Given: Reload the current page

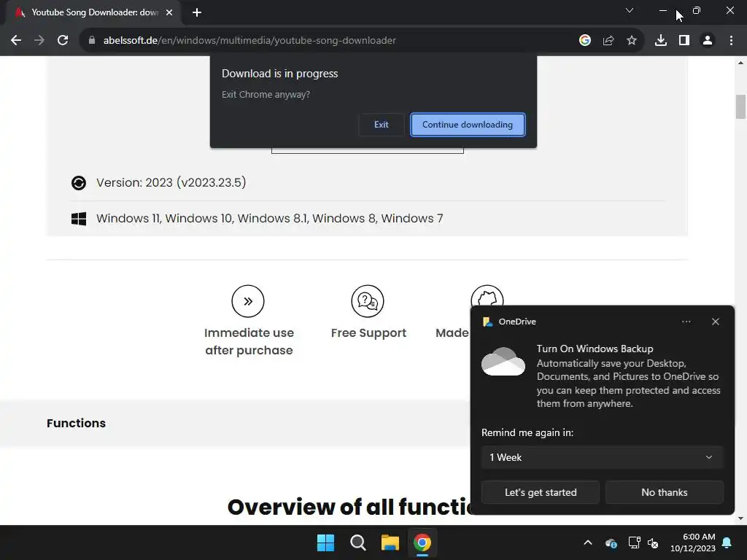Looking at the screenshot, I should click(63, 41).
